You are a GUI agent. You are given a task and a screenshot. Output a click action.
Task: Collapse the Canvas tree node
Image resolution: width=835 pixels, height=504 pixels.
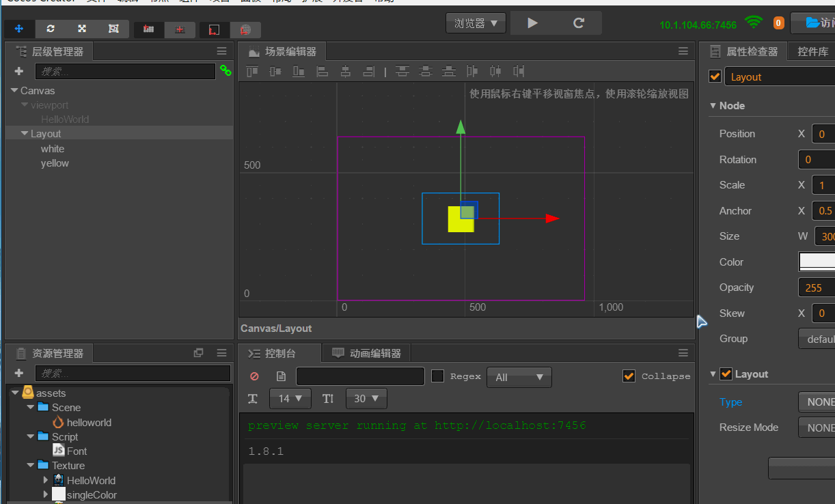(x=15, y=90)
